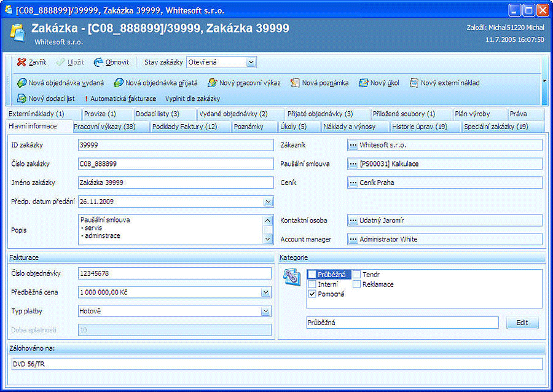Create a new delivery note (Nový dodací list)
Viewport: 553px width, 392px height.
coord(46,98)
